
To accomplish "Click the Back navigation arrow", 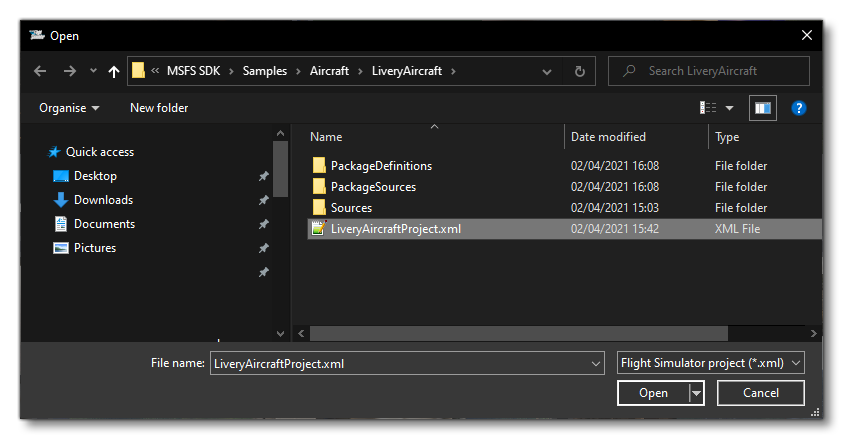I will coord(40,71).
